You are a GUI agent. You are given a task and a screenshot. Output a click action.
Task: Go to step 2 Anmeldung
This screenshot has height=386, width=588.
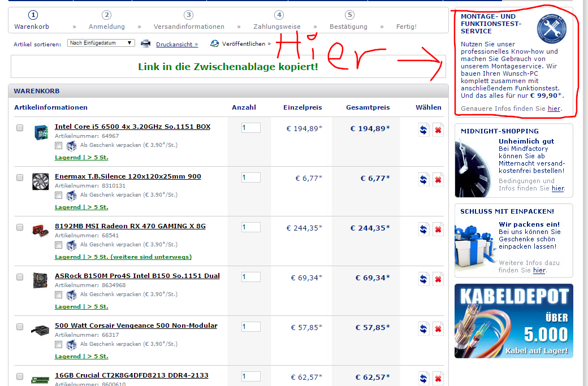(x=106, y=20)
